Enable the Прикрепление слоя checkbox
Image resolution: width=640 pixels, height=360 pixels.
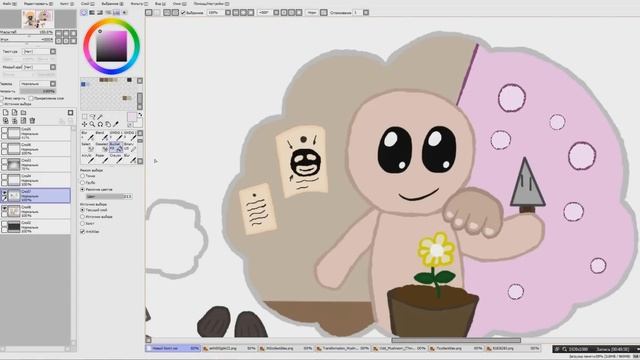(x=31, y=98)
